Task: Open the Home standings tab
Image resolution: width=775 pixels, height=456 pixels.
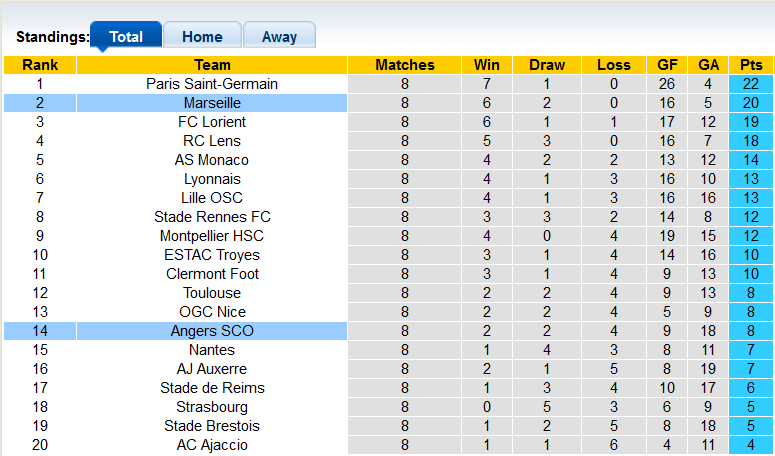Action: (x=202, y=37)
